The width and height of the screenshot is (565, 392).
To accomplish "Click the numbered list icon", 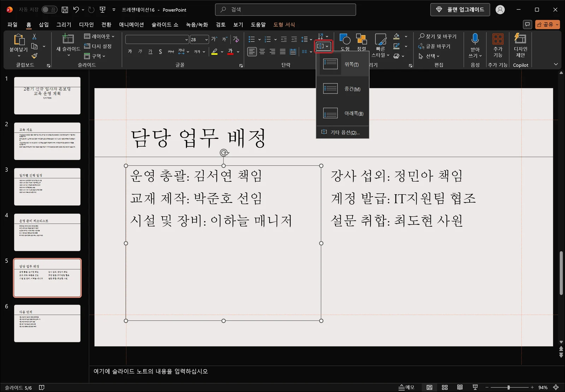I will coord(268,39).
